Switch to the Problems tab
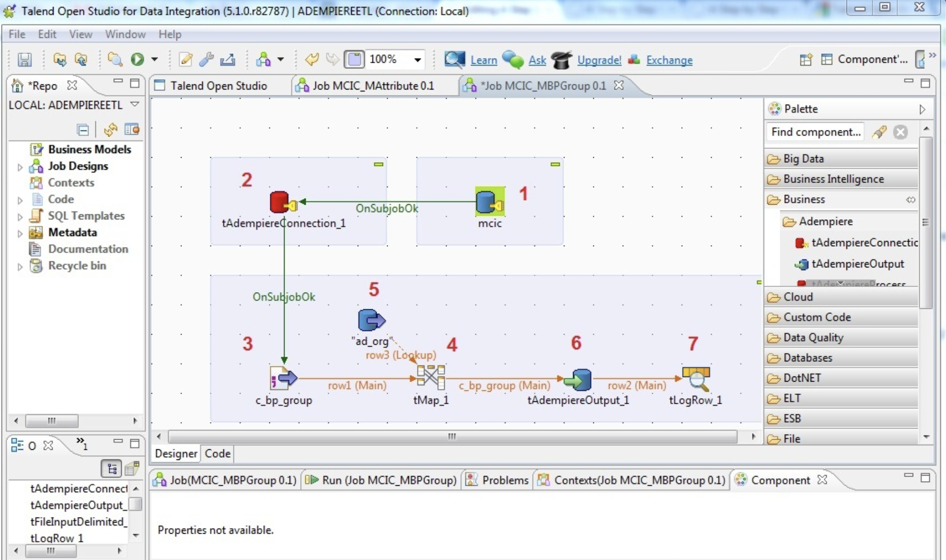Image resolution: width=946 pixels, height=560 pixels. (503, 480)
